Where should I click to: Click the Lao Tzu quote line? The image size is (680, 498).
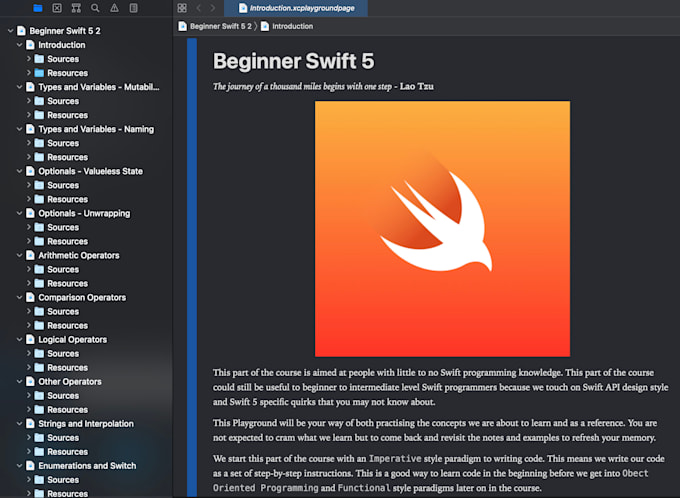[323, 86]
